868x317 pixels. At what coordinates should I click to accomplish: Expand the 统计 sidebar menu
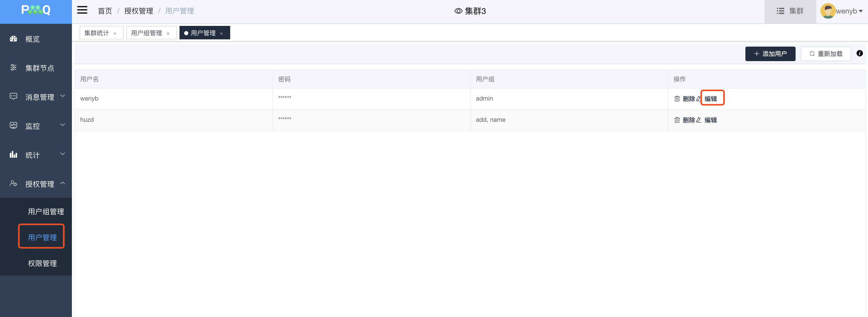point(32,155)
